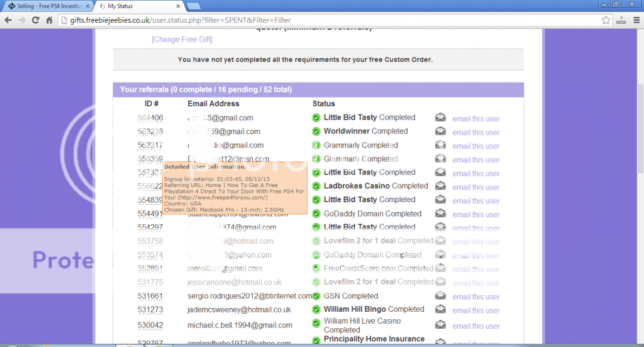Click envelope icon in William Hill Live Casino row
This screenshot has height=347, width=644.
440,325
